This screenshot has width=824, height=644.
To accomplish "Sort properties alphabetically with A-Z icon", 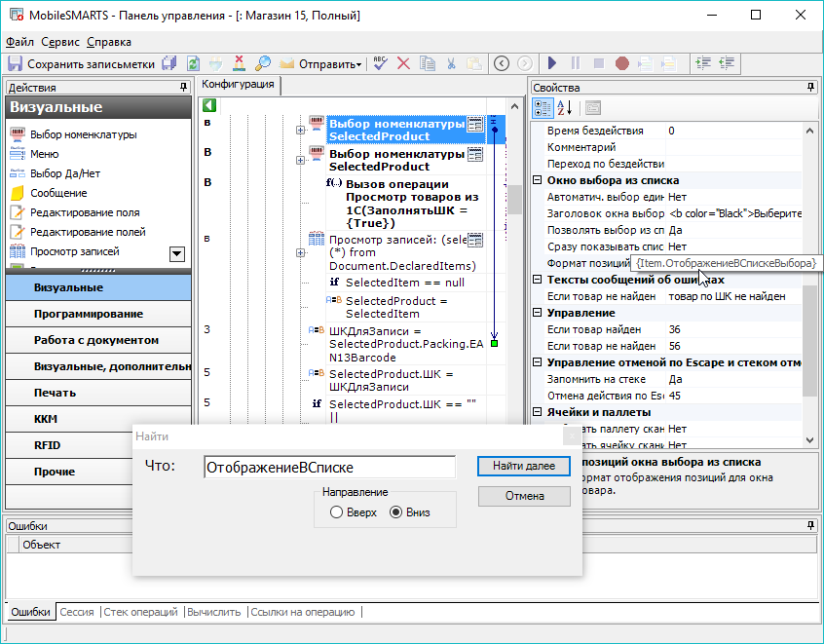I will click(565, 108).
